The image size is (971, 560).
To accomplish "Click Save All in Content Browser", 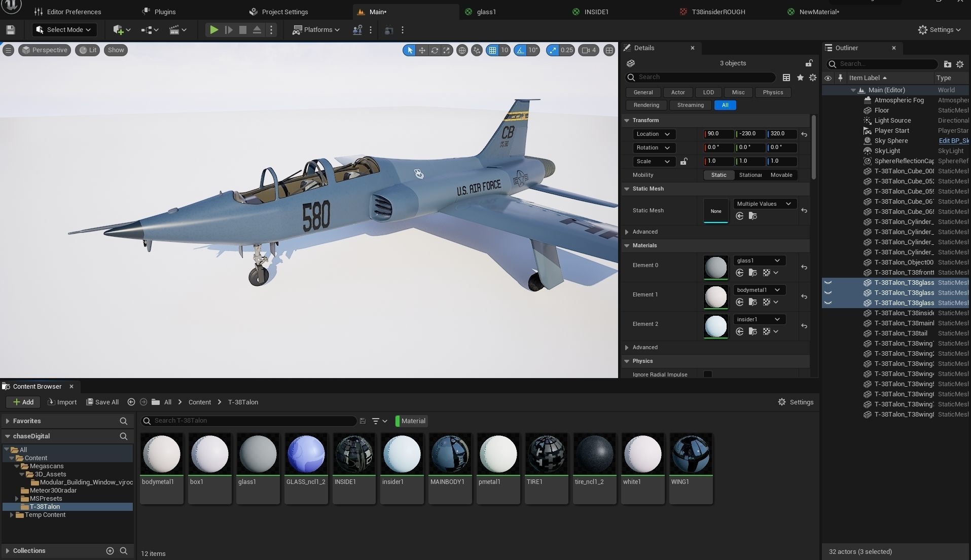I will pos(102,402).
